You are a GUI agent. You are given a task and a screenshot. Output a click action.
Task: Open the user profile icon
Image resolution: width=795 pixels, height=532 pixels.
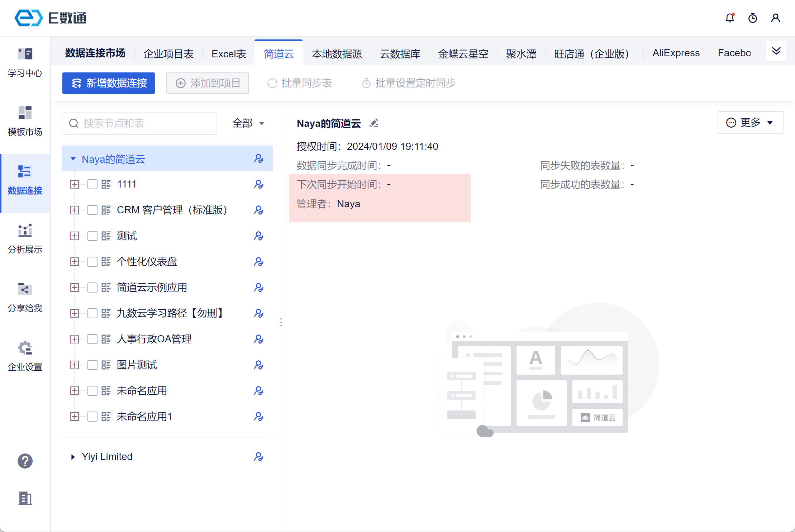[x=776, y=18]
